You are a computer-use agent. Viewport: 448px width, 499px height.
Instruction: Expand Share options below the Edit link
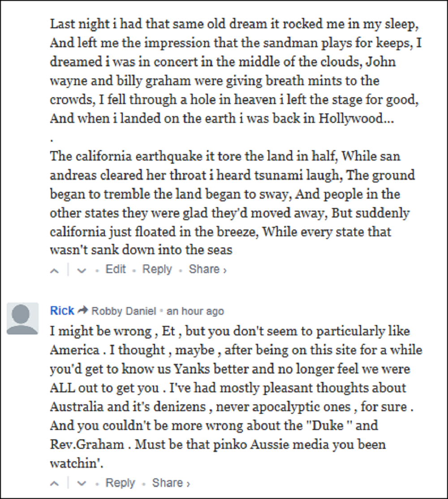207,269
